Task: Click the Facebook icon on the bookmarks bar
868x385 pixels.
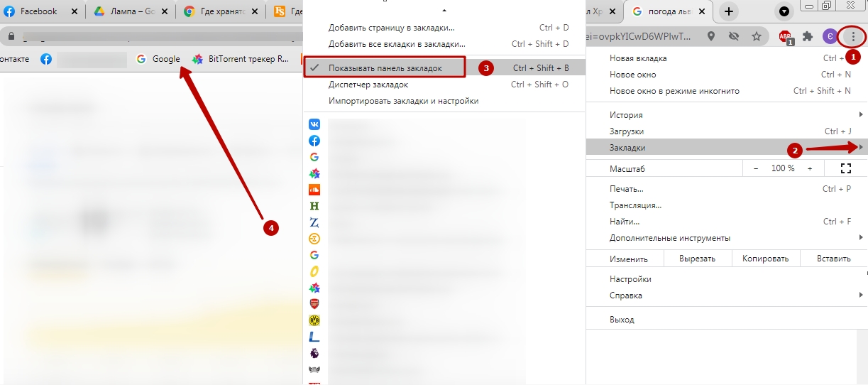Action: (x=46, y=59)
